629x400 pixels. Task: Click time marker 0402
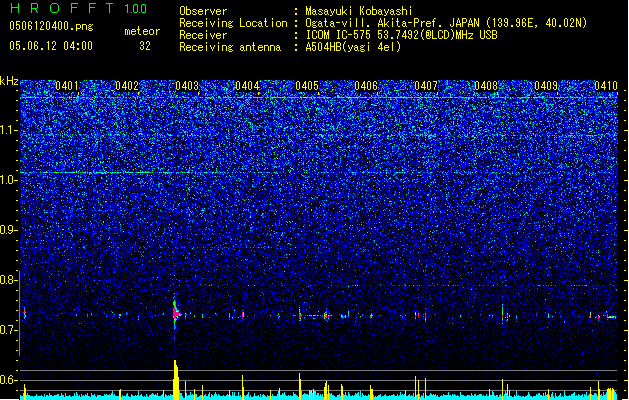127,86
